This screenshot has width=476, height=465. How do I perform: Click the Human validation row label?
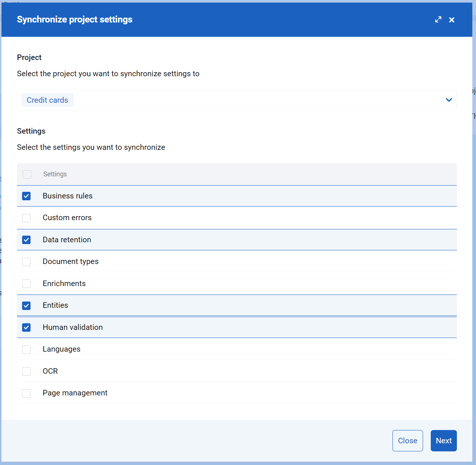click(72, 327)
